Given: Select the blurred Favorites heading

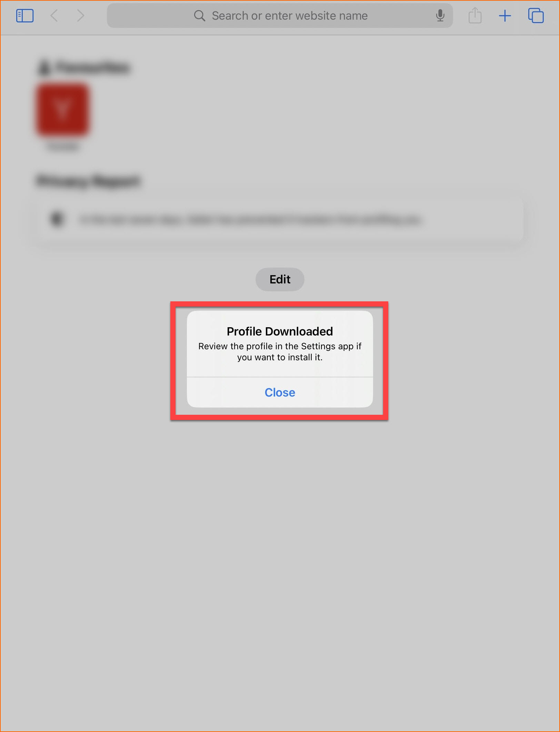Looking at the screenshot, I should (x=92, y=67).
